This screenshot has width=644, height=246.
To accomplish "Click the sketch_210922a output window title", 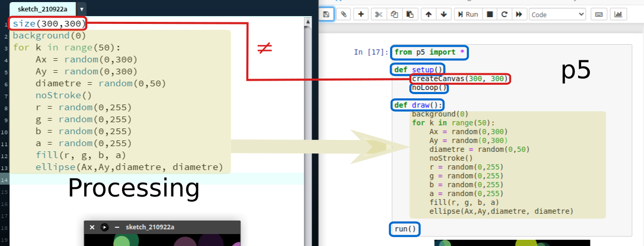I will click(150, 227).
